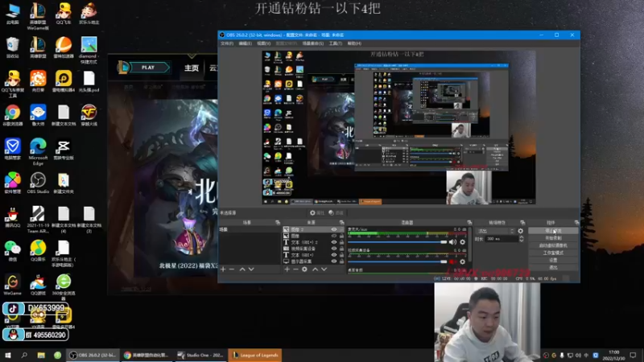Open the Help menu in OBS

354,43
